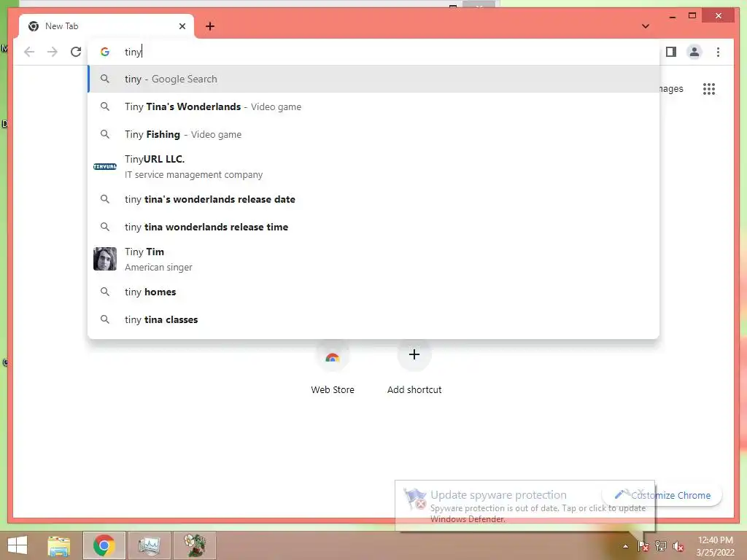Image resolution: width=747 pixels, height=560 pixels.
Task: Click the network tray icon
Action: (x=661, y=545)
